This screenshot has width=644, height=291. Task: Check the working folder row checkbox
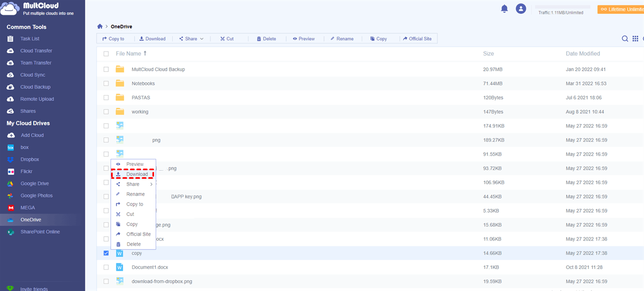tap(106, 112)
